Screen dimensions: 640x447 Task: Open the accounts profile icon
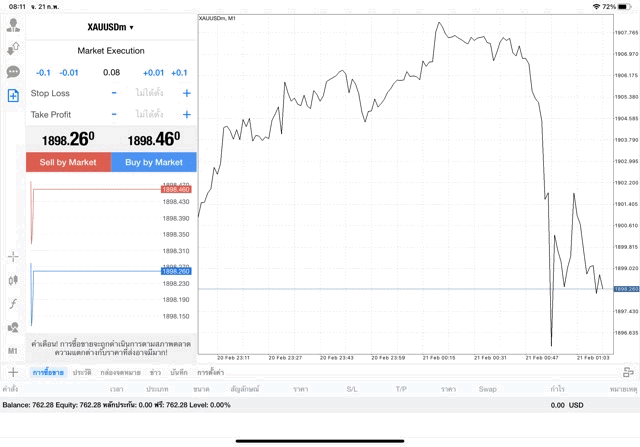(x=13, y=24)
